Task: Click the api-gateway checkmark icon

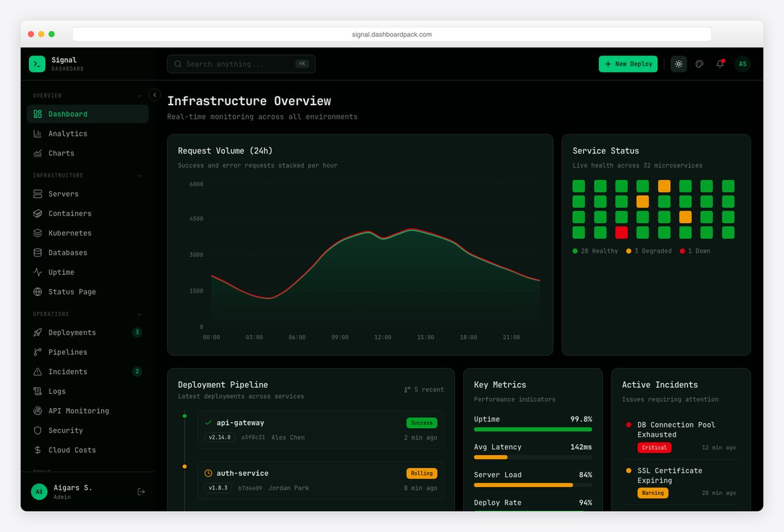Action: pyautogui.click(x=208, y=423)
